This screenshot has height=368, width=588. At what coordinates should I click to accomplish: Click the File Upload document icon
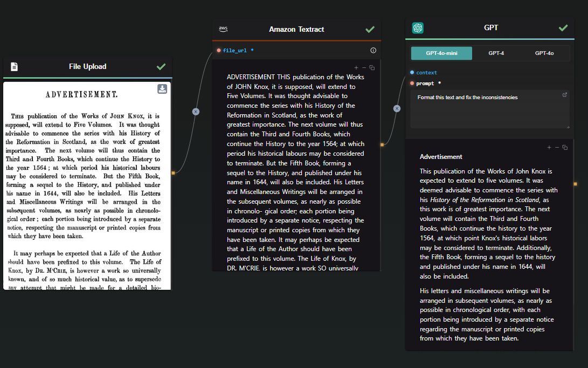click(14, 67)
